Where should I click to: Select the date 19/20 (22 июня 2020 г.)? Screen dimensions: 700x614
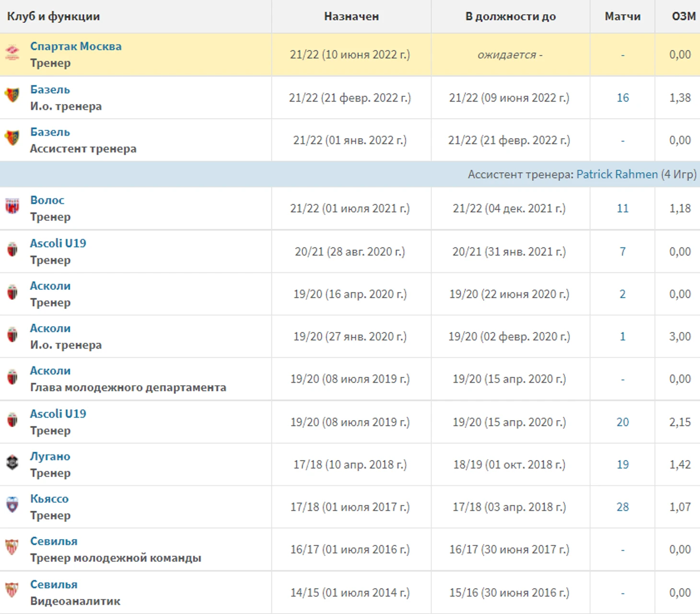point(509,294)
